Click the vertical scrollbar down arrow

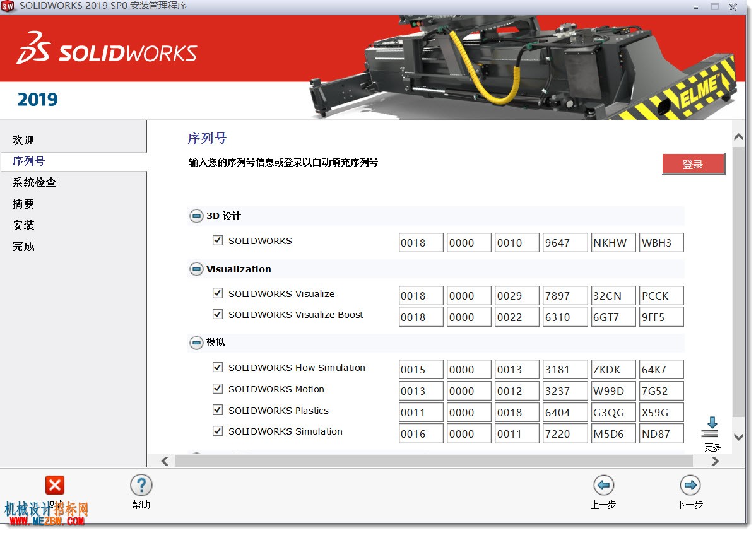(x=738, y=437)
